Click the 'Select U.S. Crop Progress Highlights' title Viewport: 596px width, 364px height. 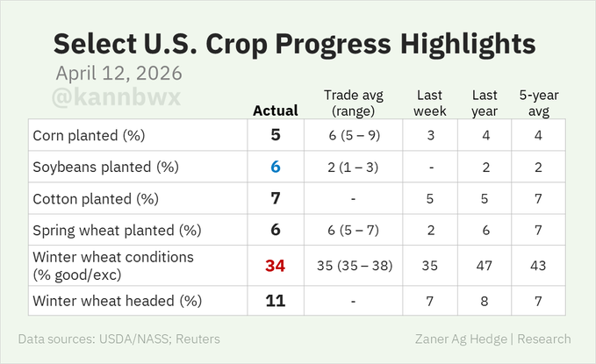[x=293, y=43]
